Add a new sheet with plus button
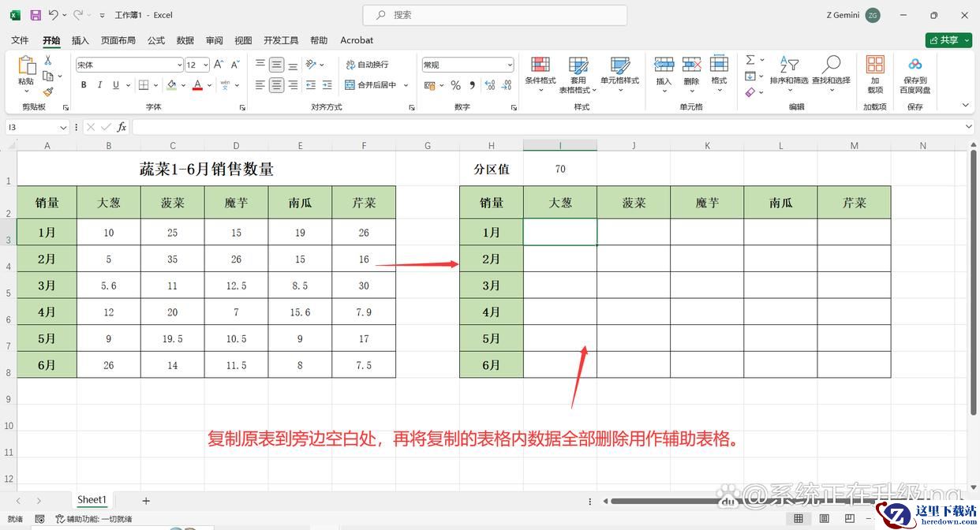This screenshot has width=980, height=530. (x=146, y=501)
